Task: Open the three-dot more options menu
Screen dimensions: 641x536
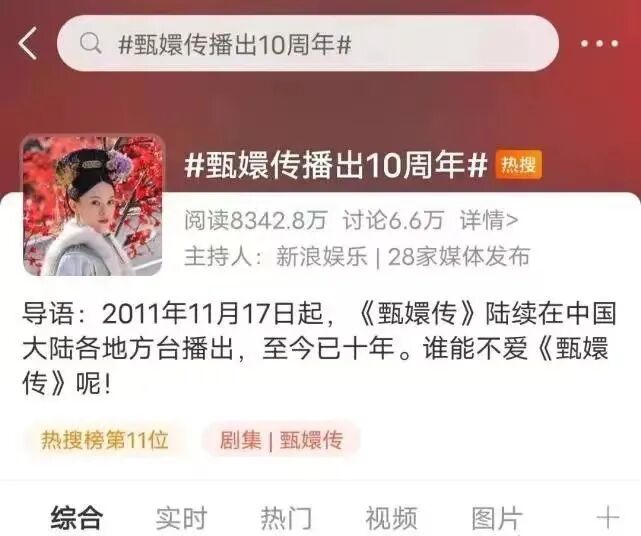Action: pos(599,43)
